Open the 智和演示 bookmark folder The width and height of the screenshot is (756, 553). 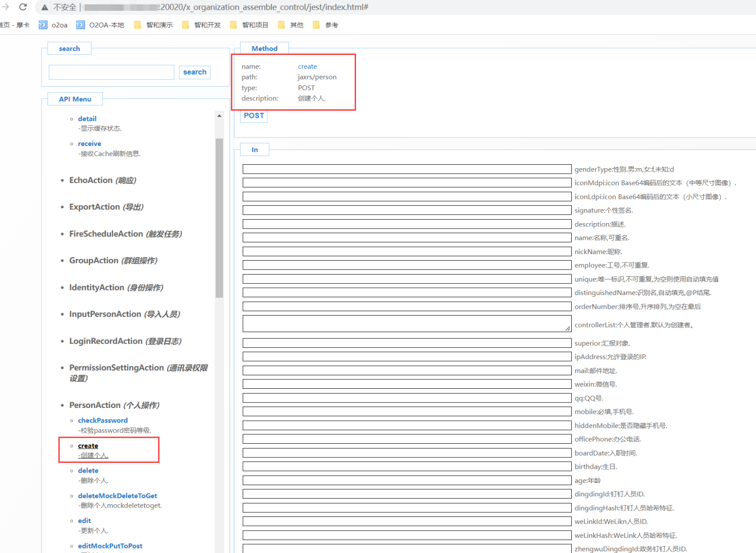click(x=154, y=25)
